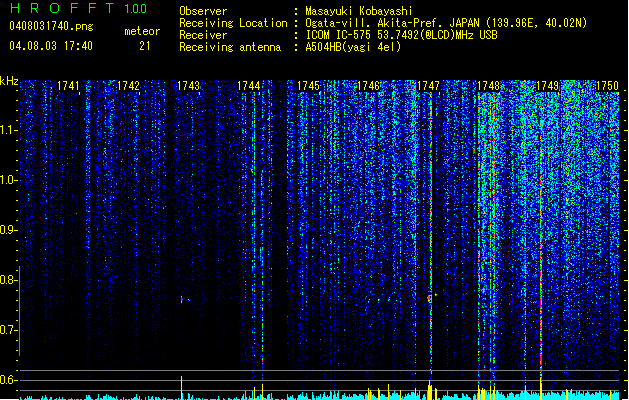Click the 'Receiver' field label
The width and height of the screenshot is (629, 400).
pos(203,35)
